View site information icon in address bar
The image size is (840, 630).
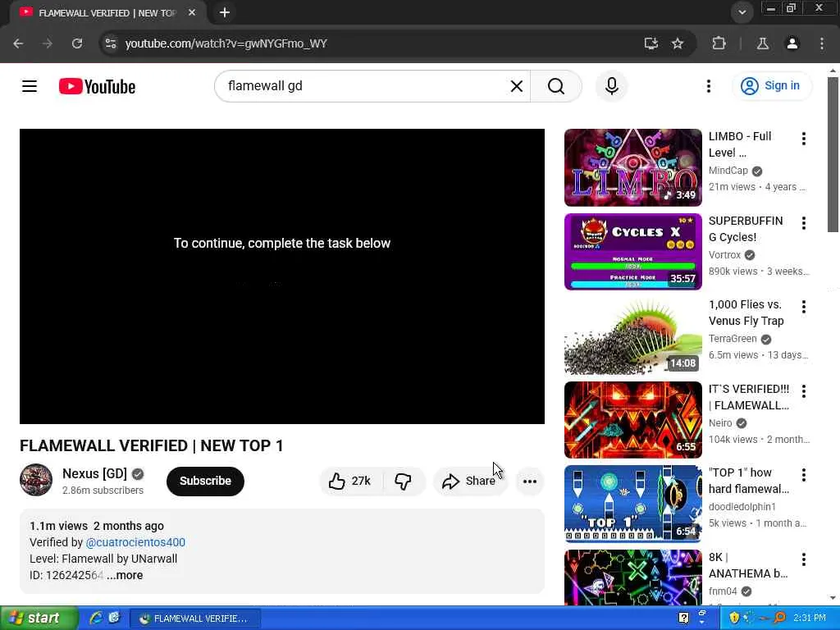[x=111, y=43]
